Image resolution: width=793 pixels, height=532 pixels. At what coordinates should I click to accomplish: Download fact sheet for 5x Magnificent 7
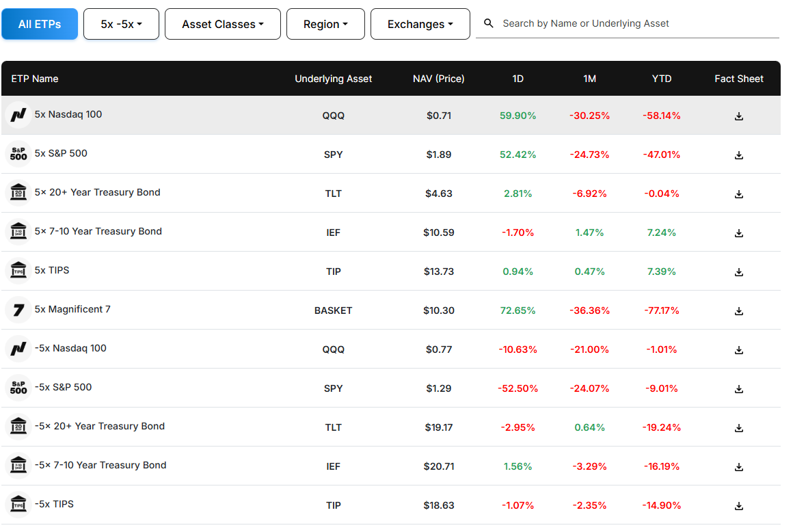pos(738,311)
